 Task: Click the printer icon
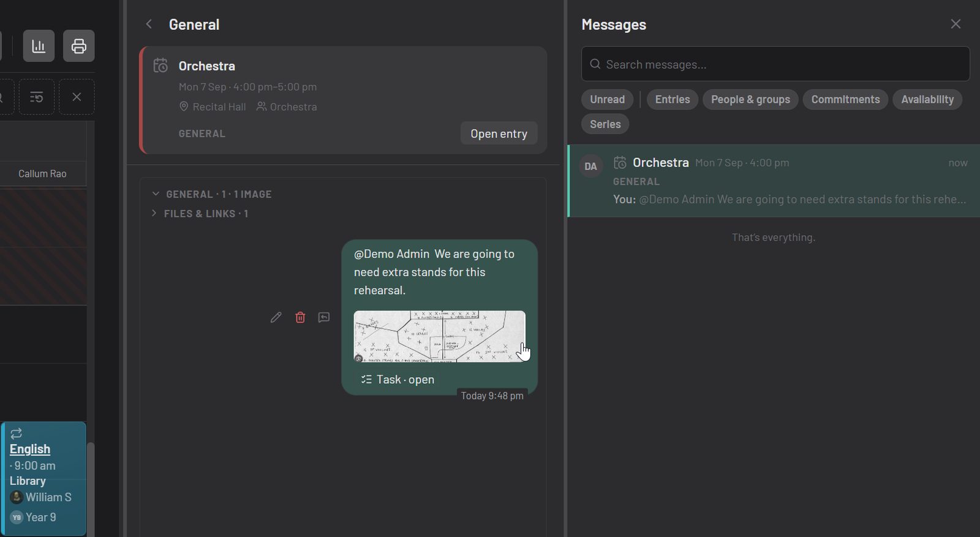[x=79, y=46]
